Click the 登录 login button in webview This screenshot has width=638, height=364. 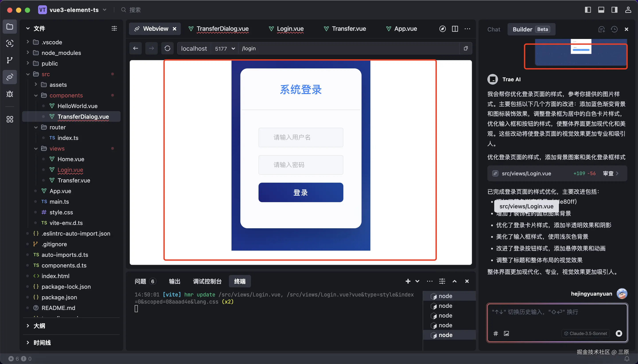(301, 192)
